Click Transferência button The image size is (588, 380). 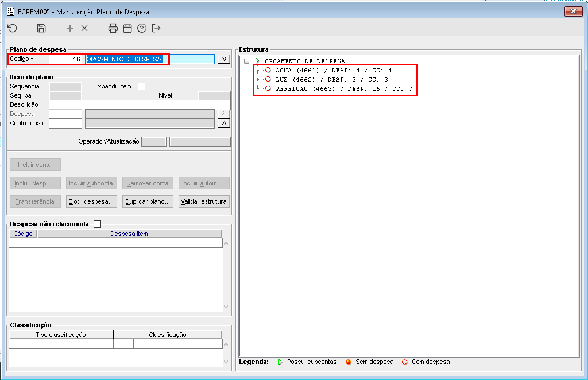point(35,201)
